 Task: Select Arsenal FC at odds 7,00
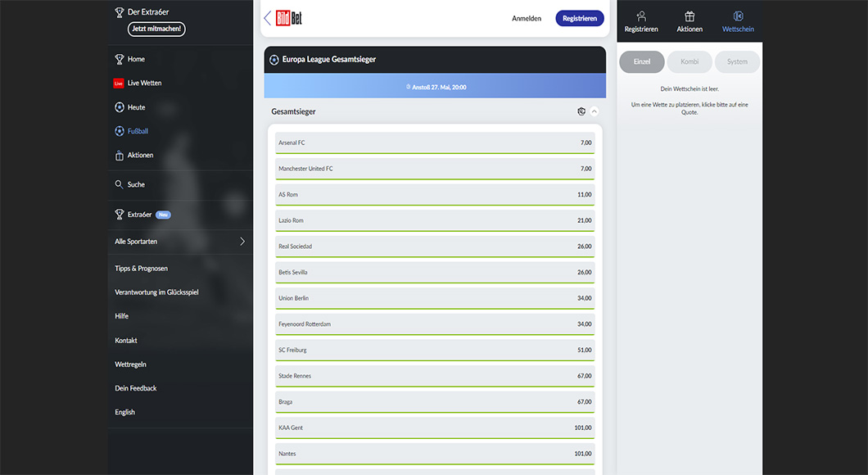(x=435, y=142)
